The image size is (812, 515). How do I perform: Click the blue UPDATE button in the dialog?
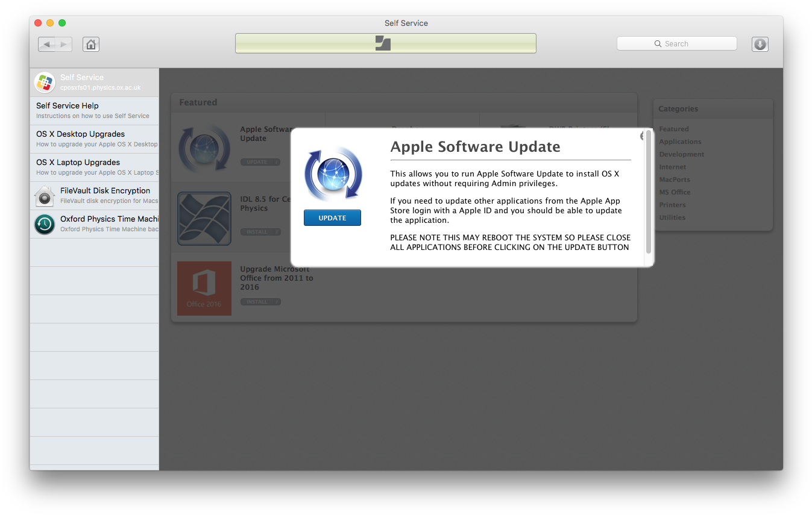tap(332, 218)
